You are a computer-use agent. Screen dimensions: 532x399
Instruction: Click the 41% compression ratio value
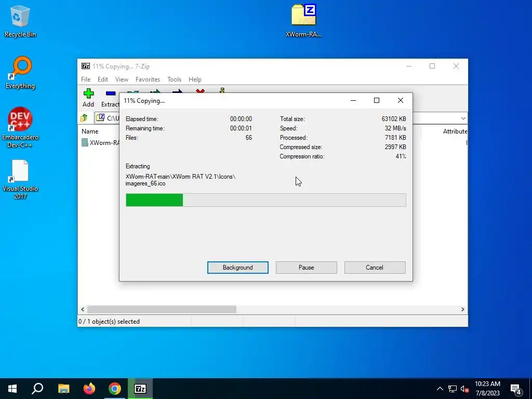pyautogui.click(x=401, y=156)
